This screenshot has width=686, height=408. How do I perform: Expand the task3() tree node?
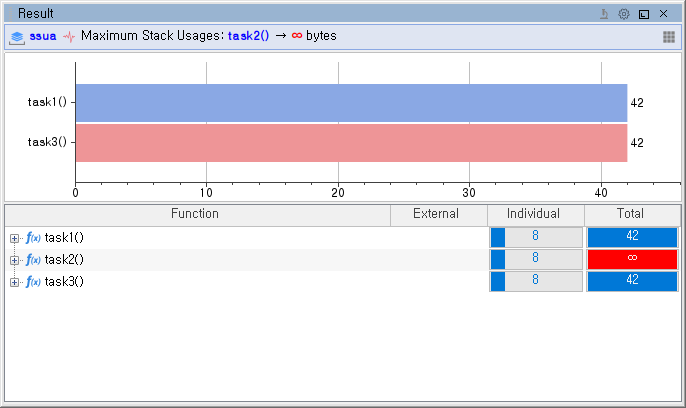[14, 282]
